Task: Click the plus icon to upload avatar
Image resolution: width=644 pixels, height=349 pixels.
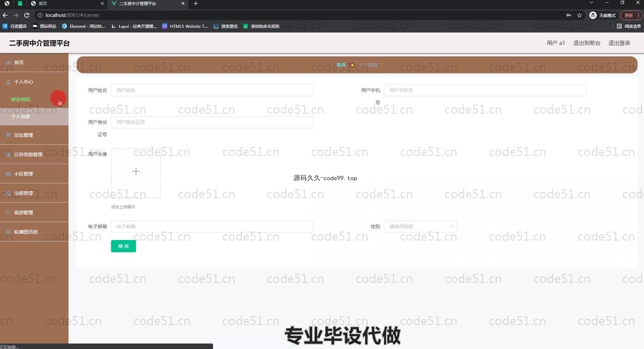Action: 136,171
